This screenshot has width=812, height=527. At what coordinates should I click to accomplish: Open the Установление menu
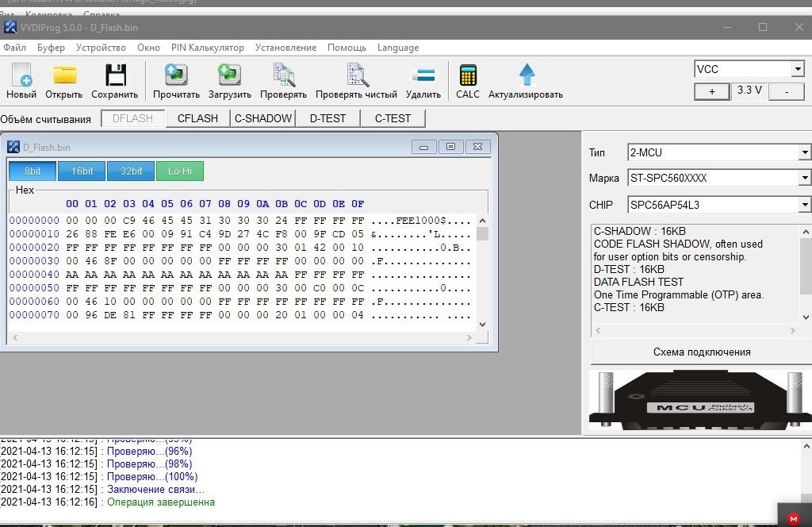point(285,48)
